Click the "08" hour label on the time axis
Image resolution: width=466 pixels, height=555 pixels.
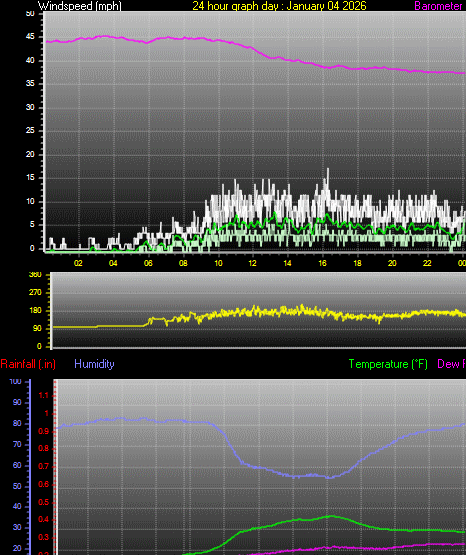point(183,263)
